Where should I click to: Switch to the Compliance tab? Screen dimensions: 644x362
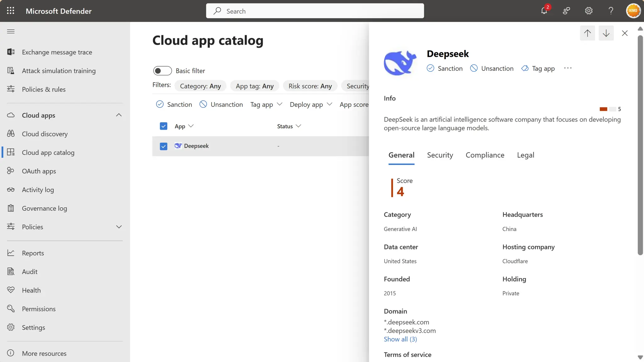pos(485,155)
